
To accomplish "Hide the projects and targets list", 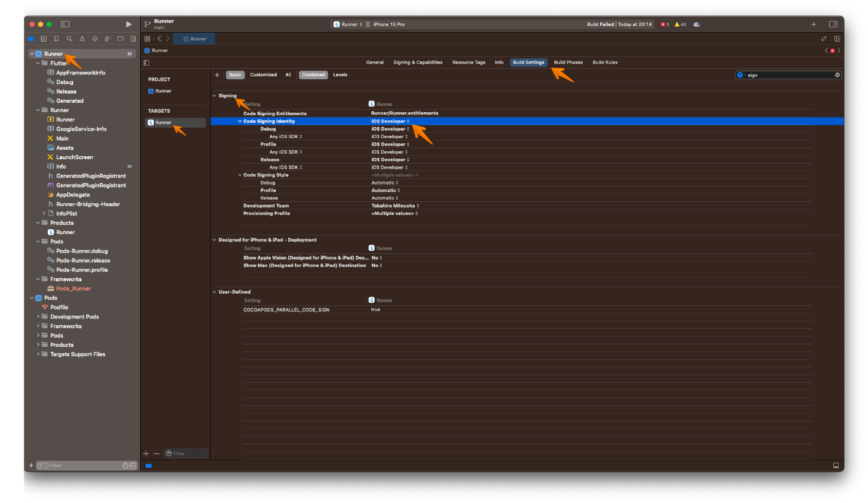I will (x=146, y=63).
